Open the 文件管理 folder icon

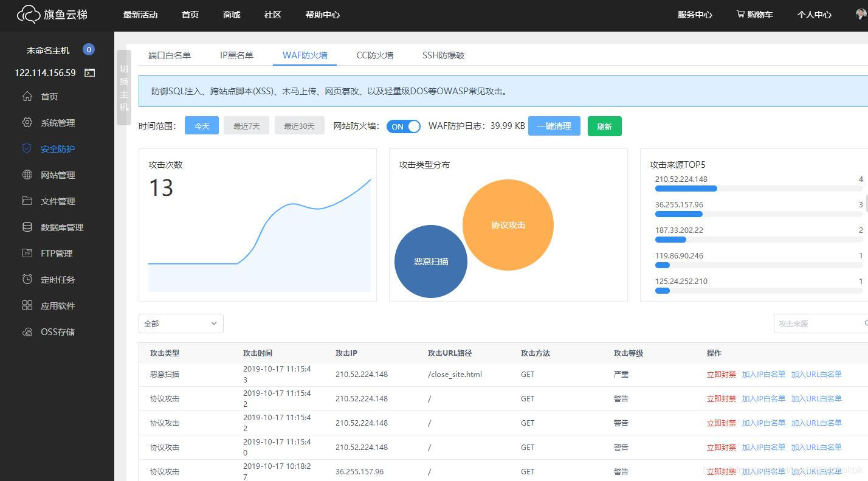pyautogui.click(x=27, y=201)
